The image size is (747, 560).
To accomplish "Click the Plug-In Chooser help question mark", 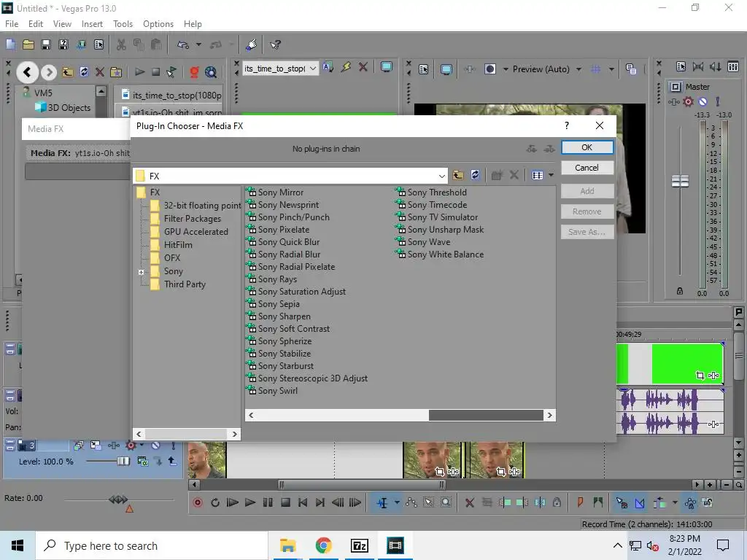I will [566, 125].
